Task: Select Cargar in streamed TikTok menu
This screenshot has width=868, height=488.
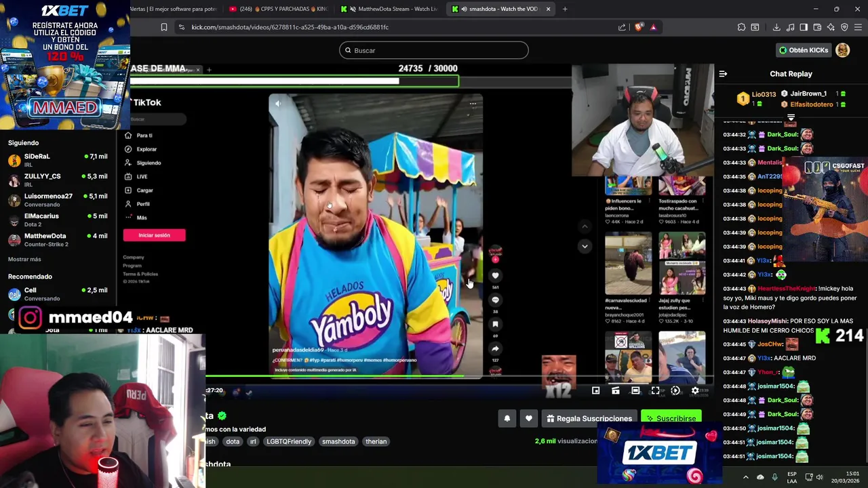Action: [x=140, y=190]
